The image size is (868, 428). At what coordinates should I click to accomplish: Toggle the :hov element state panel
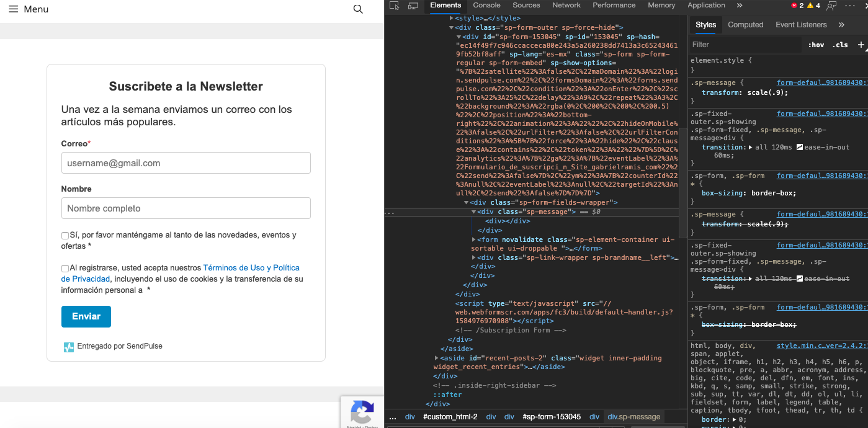(x=816, y=45)
